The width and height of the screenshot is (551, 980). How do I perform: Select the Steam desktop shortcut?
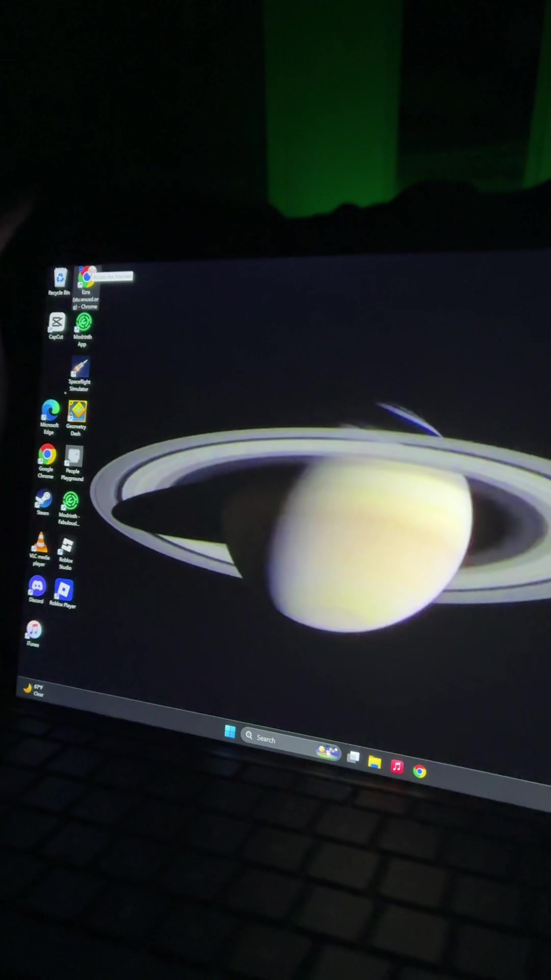(x=43, y=503)
